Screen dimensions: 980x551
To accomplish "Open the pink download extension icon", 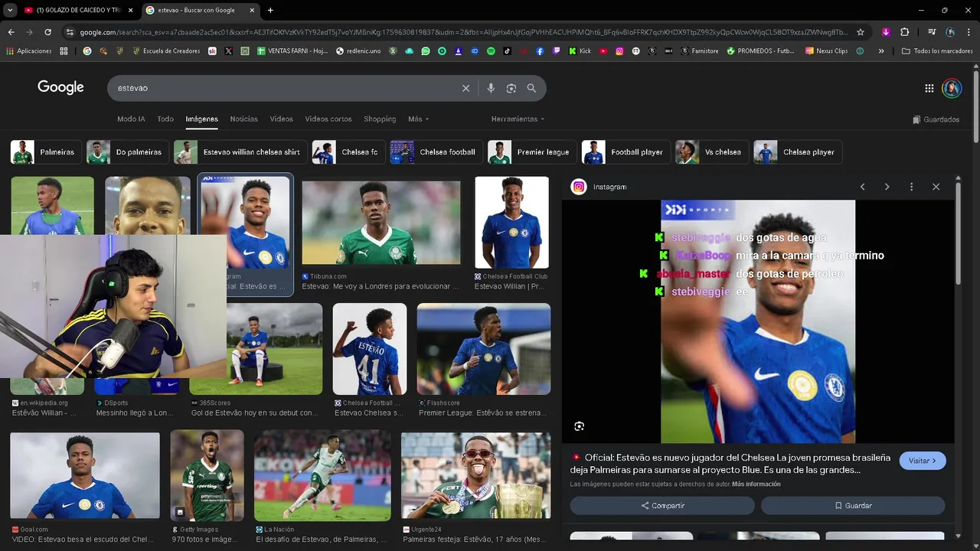I will [x=886, y=32].
